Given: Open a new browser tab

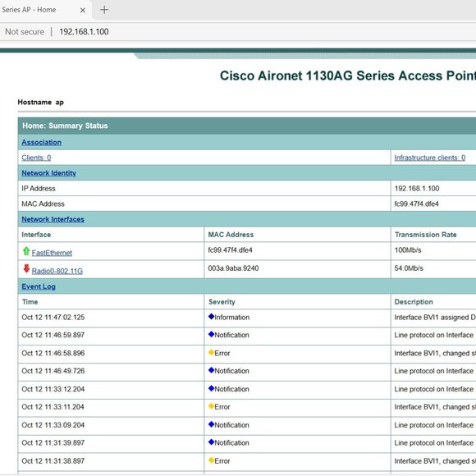Looking at the screenshot, I should pyautogui.click(x=104, y=10).
